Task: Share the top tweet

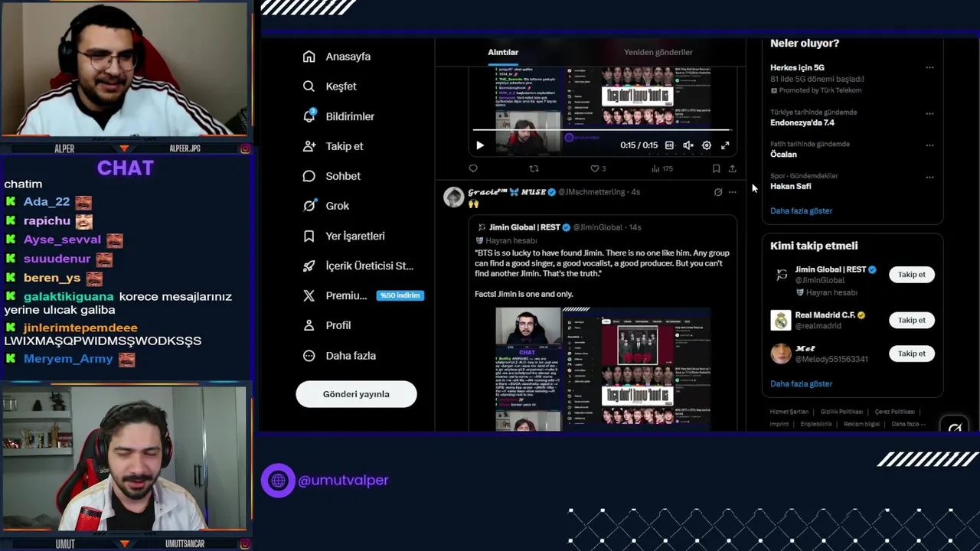Action: (x=732, y=168)
